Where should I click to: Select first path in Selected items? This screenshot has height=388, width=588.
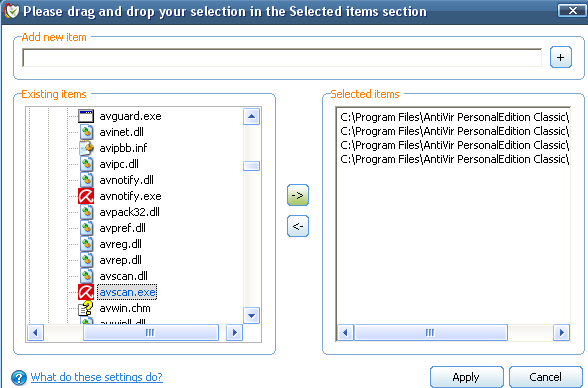[454, 117]
